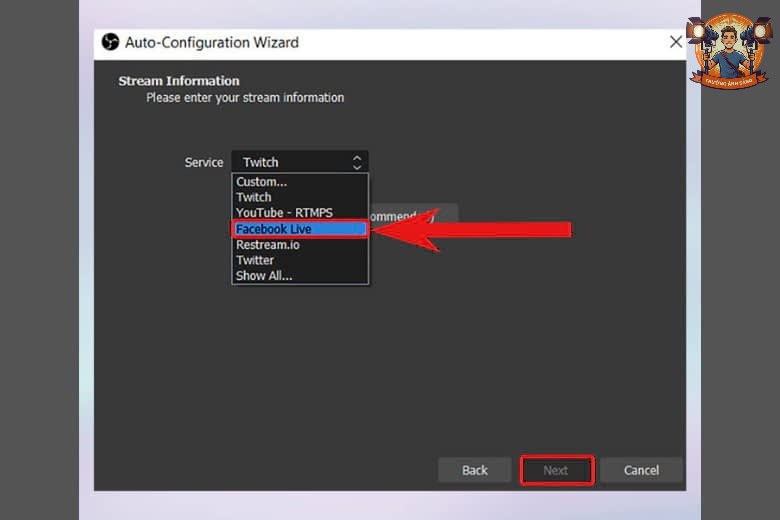
Task: Cancel the Auto-Configuration Wizard
Action: pyautogui.click(x=641, y=470)
